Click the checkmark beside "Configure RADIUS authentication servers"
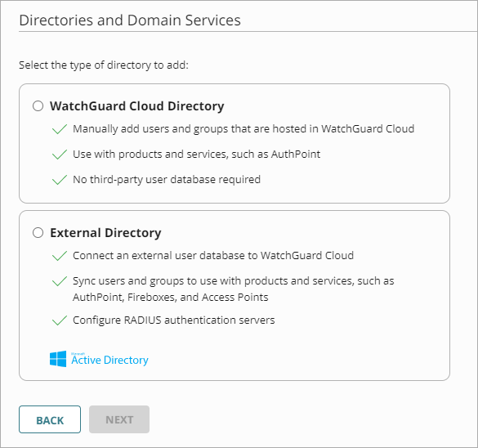 coord(60,320)
